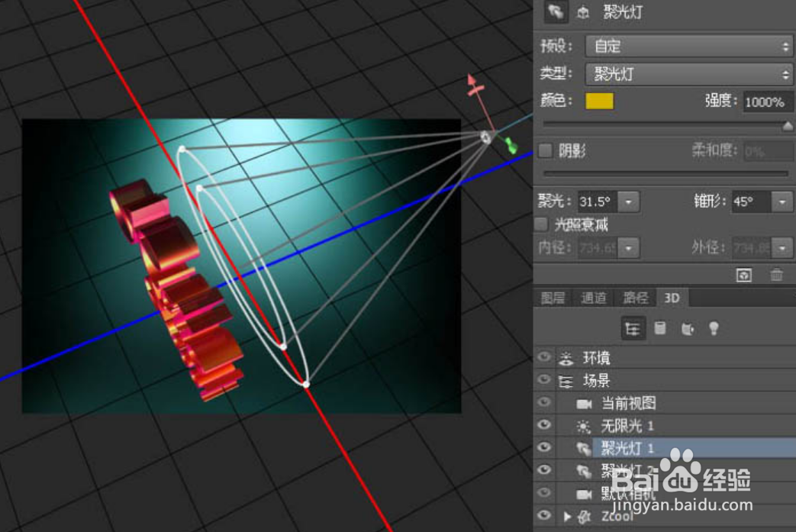Click the spotlight properties icon in panel header

tap(556, 11)
